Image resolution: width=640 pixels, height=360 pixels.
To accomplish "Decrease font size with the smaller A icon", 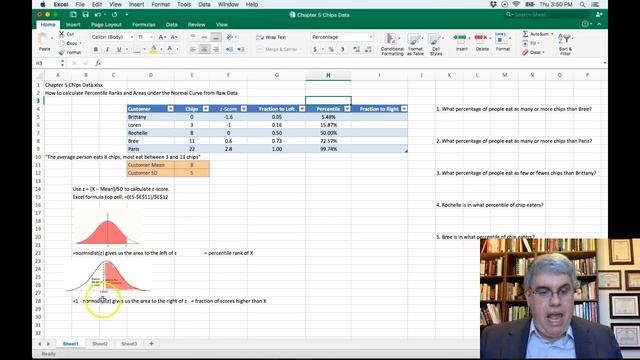I will [173, 37].
